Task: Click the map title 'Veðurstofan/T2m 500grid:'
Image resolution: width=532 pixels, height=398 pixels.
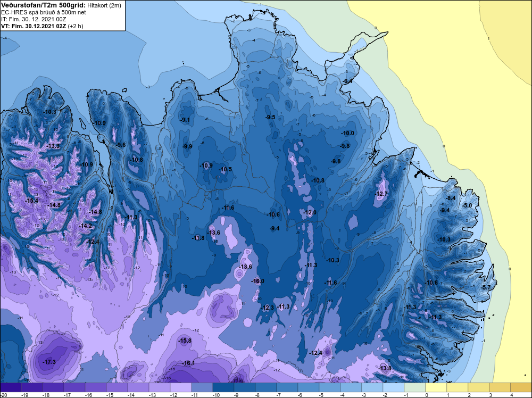Action: pos(44,5)
